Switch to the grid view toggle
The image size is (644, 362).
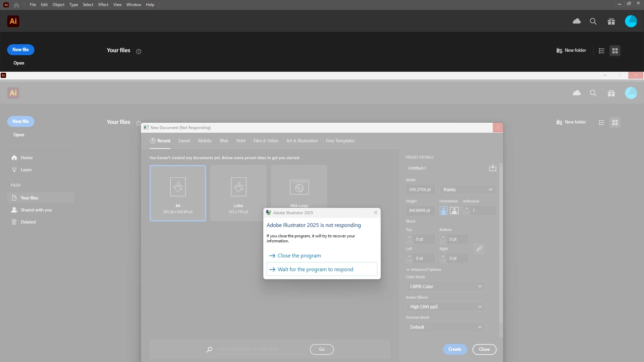(x=615, y=51)
